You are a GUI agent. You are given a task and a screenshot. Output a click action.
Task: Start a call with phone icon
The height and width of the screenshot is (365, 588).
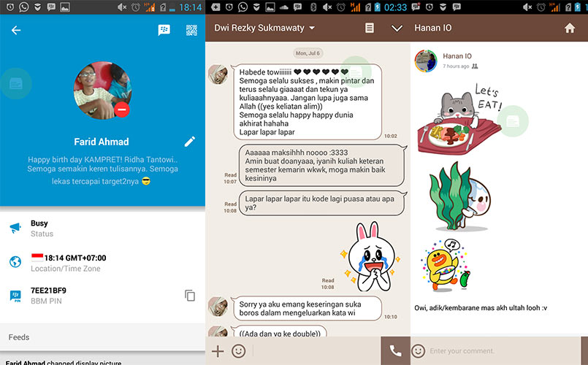(395, 350)
